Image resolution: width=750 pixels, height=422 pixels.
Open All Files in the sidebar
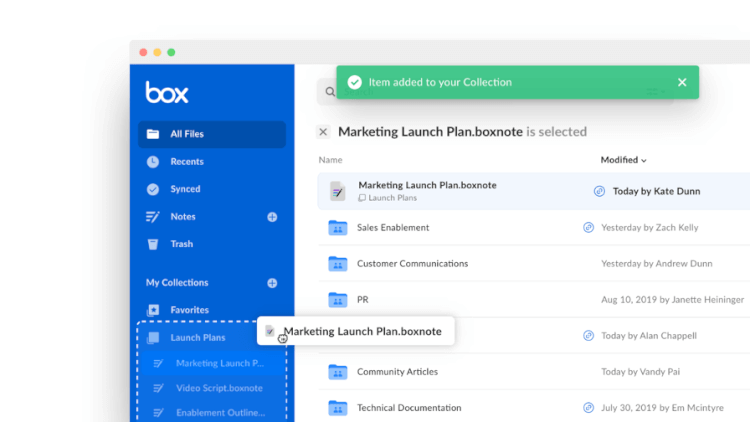point(186,134)
